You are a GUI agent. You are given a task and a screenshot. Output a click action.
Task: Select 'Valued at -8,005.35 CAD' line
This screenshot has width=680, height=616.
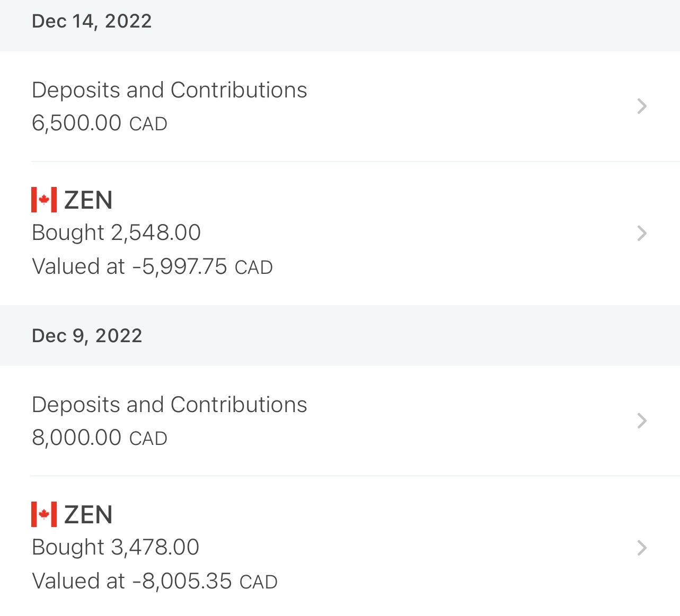click(x=154, y=581)
